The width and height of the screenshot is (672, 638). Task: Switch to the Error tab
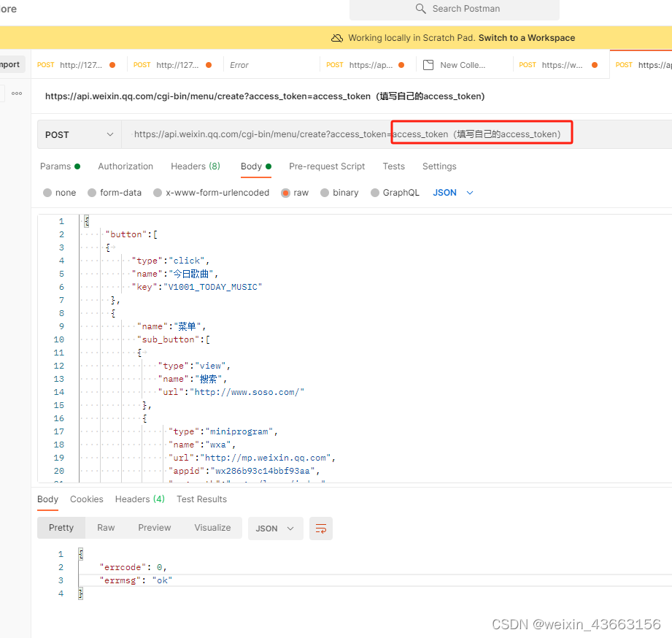point(271,65)
